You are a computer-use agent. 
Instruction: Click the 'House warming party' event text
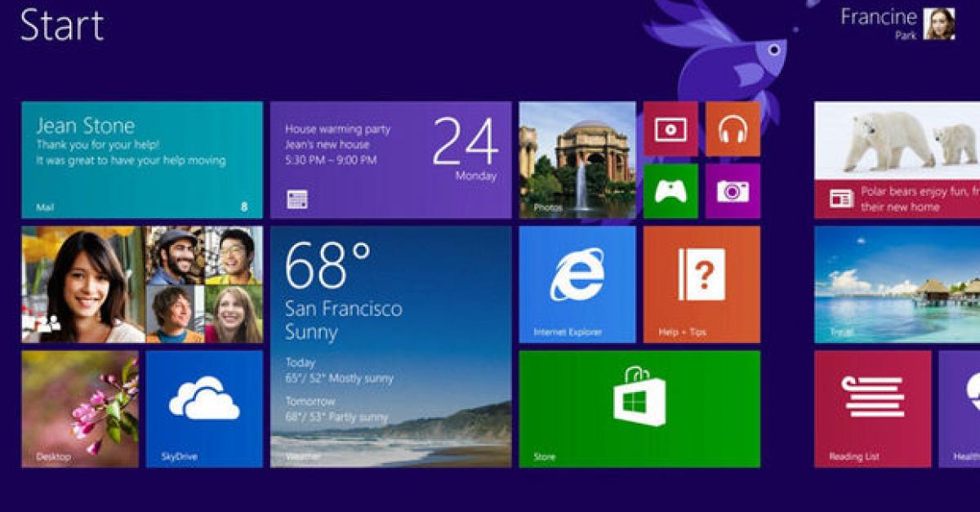tap(337, 129)
